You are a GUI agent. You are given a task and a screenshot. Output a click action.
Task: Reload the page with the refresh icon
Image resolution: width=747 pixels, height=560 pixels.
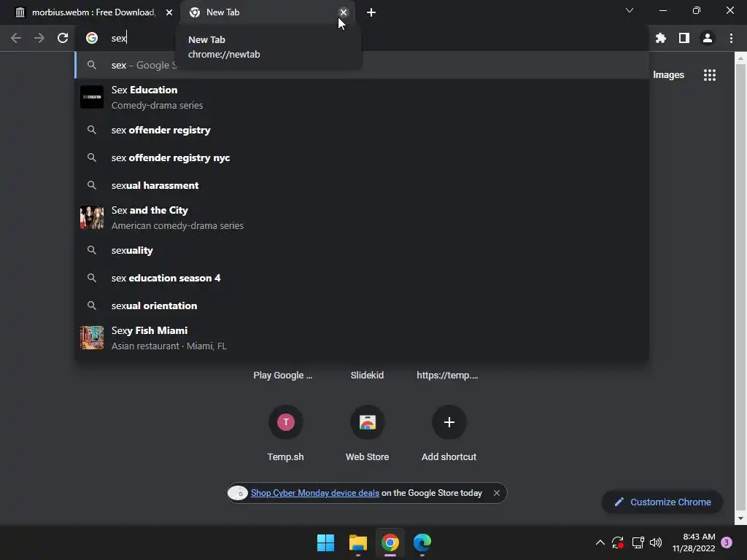click(x=63, y=38)
